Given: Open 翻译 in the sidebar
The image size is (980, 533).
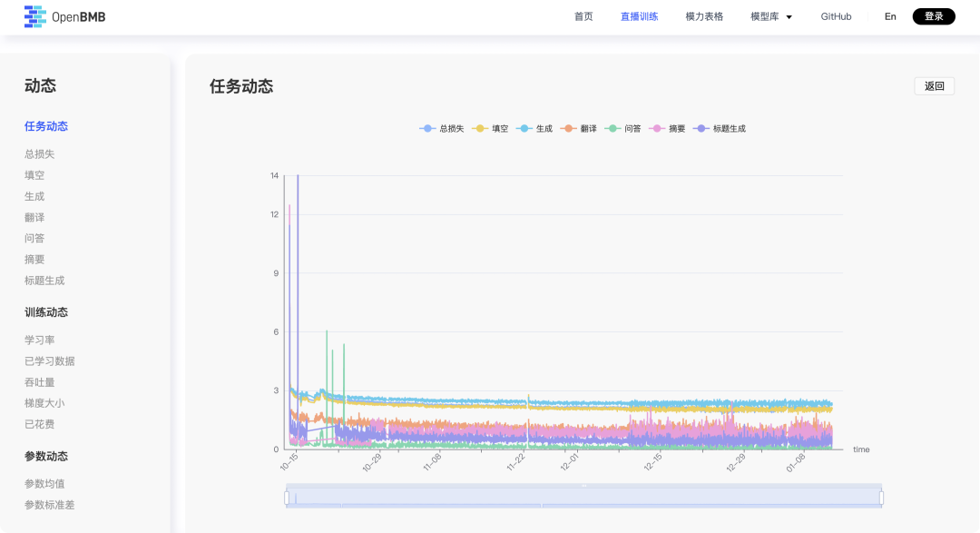Looking at the screenshot, I should [34, 218].
